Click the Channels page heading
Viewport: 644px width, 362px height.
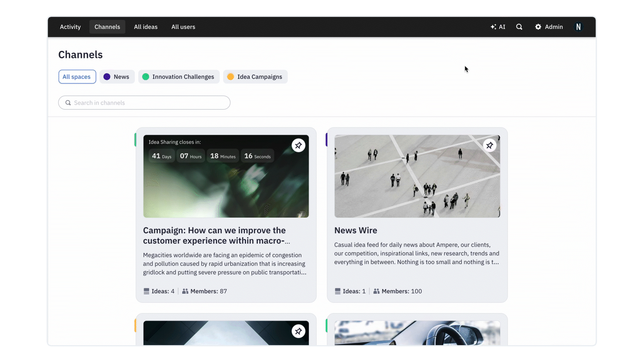(80, 55)
